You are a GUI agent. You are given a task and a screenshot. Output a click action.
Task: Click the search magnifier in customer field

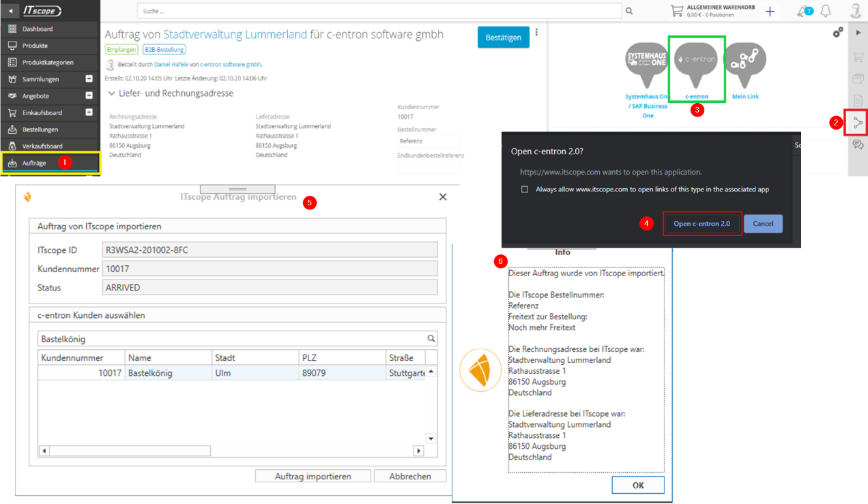pos(431,338)
